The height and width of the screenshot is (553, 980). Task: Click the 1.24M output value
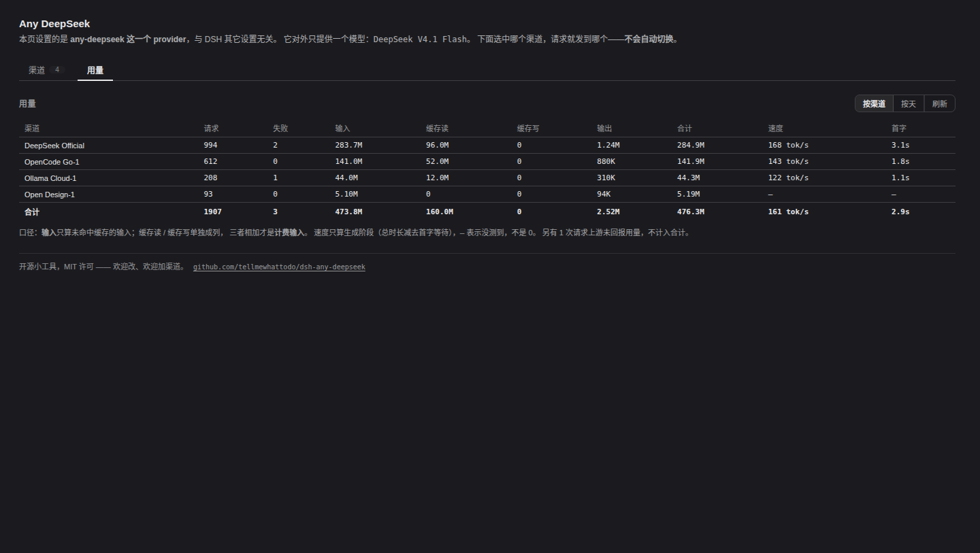(608, 145)
